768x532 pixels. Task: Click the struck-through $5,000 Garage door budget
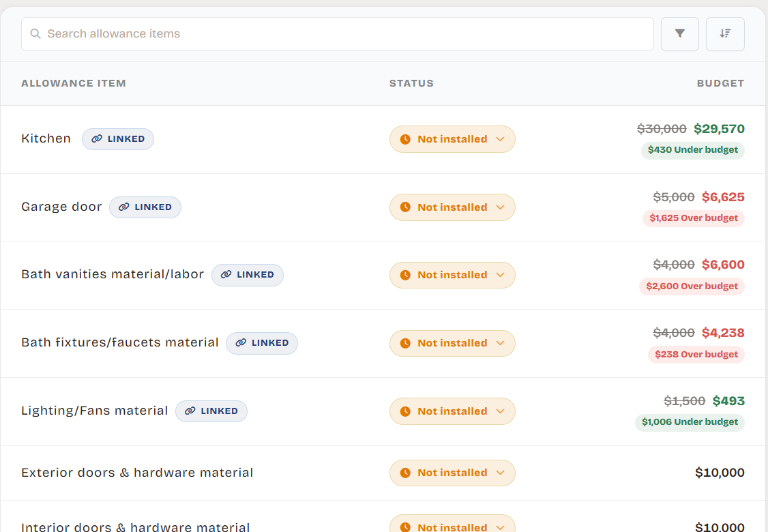coord(673,197)
